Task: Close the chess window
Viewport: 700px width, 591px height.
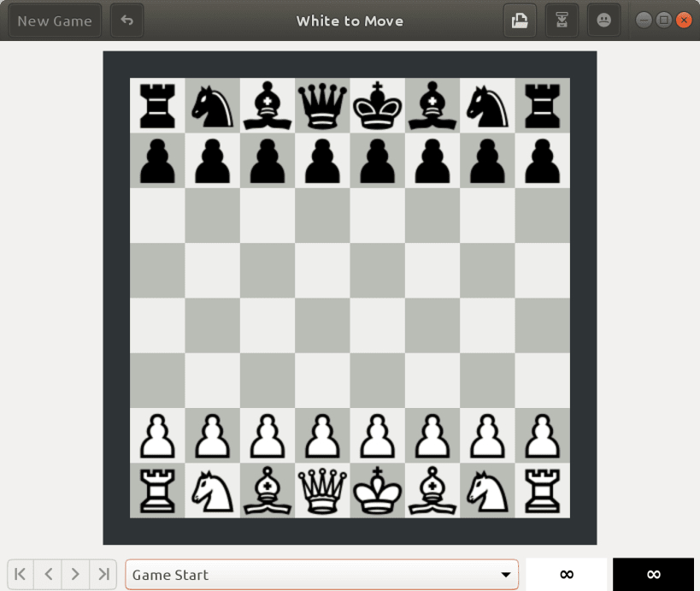Action: [684, 21]
